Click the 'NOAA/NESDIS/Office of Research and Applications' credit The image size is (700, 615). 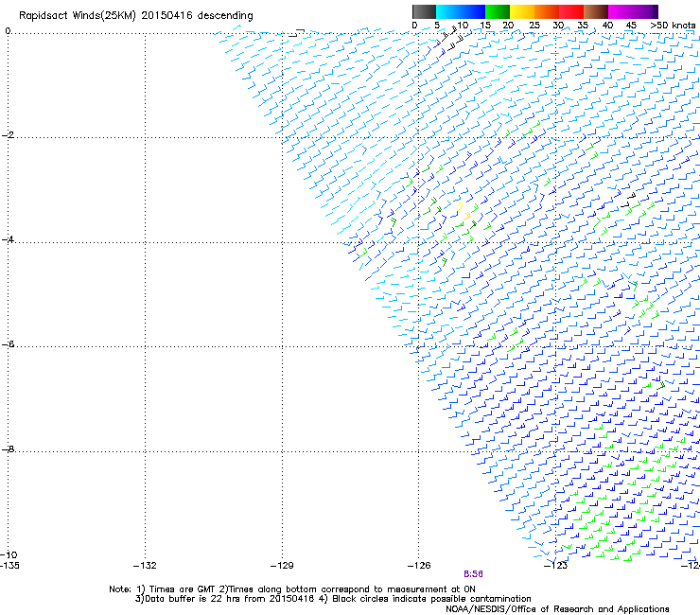pyautogui.click(x=557, y=609)
